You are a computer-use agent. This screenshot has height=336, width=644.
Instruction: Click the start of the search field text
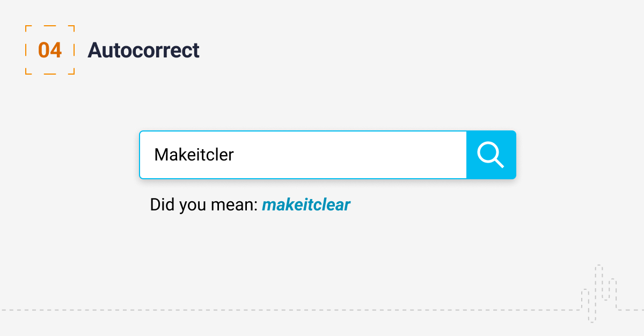[155, 155]
